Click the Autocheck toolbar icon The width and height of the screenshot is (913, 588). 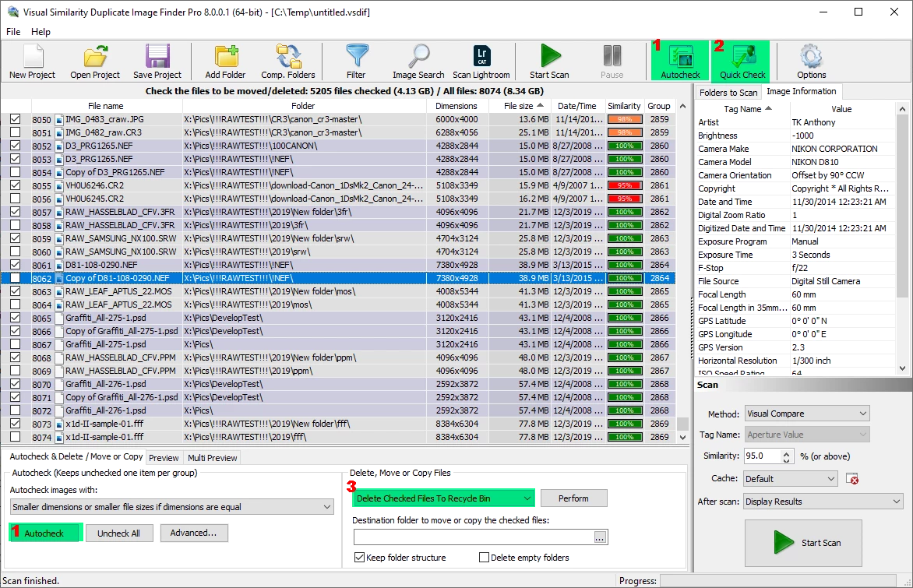pos(680,61)
